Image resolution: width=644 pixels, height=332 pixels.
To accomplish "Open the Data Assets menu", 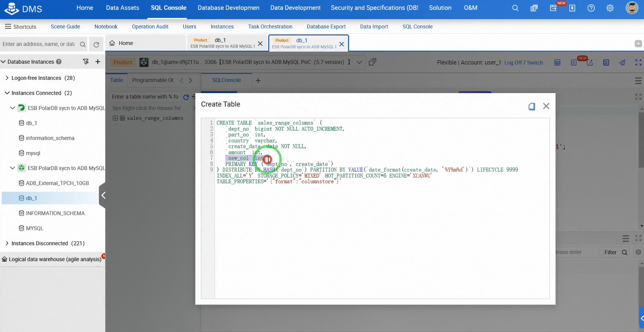I will pyautogui.click(x=122, y=8).
